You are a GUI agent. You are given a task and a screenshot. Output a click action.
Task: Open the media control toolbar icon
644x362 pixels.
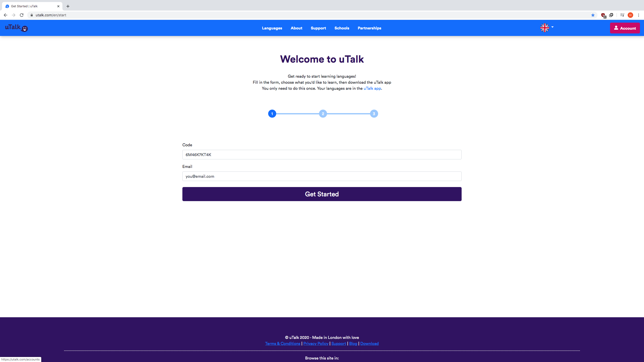[x=622, y=15]
